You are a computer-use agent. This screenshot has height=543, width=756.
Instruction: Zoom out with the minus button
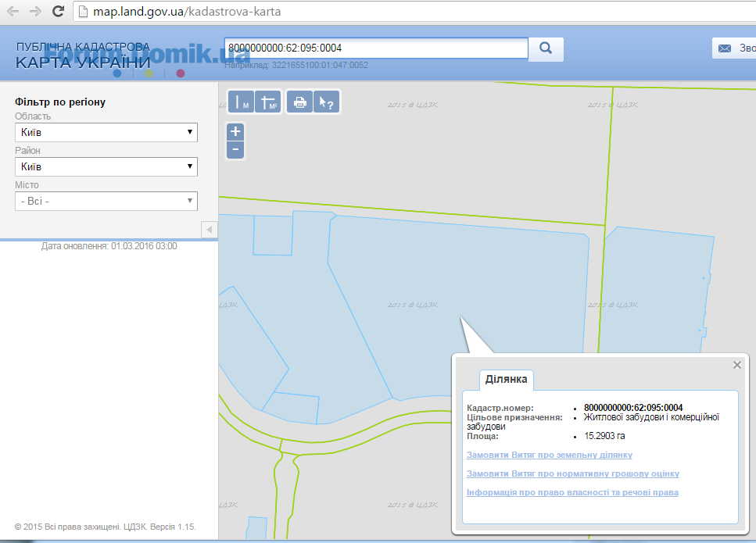(x=235, y=149)
